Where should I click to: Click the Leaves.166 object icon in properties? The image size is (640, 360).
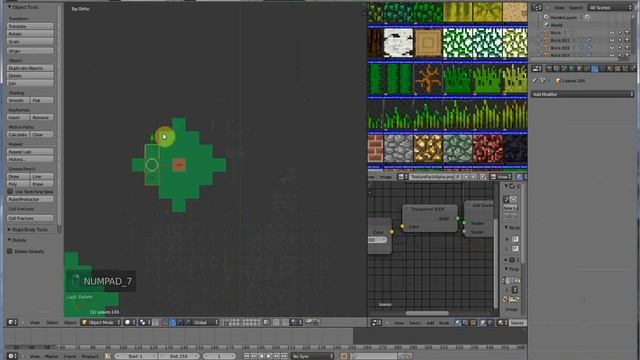pyautogui.click(x=558, y=81)
